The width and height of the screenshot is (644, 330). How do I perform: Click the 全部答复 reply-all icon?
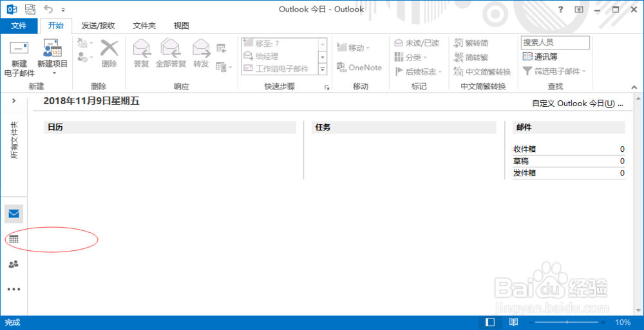tap(171, 53)
